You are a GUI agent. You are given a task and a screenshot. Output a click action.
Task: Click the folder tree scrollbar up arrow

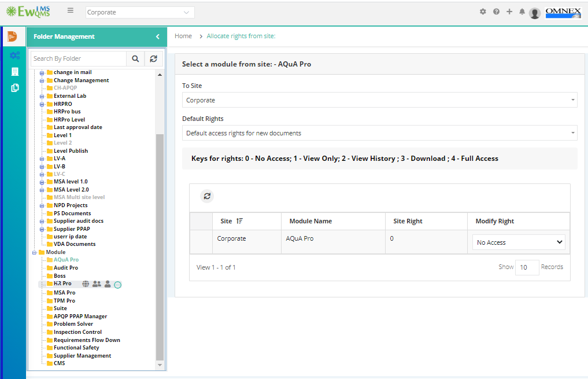[x=160, y=75]
